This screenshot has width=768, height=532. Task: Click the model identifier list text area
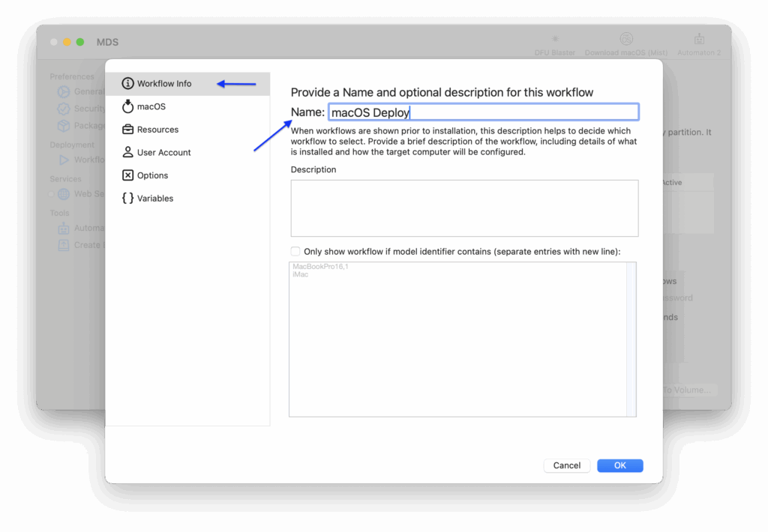pos(458,339)
